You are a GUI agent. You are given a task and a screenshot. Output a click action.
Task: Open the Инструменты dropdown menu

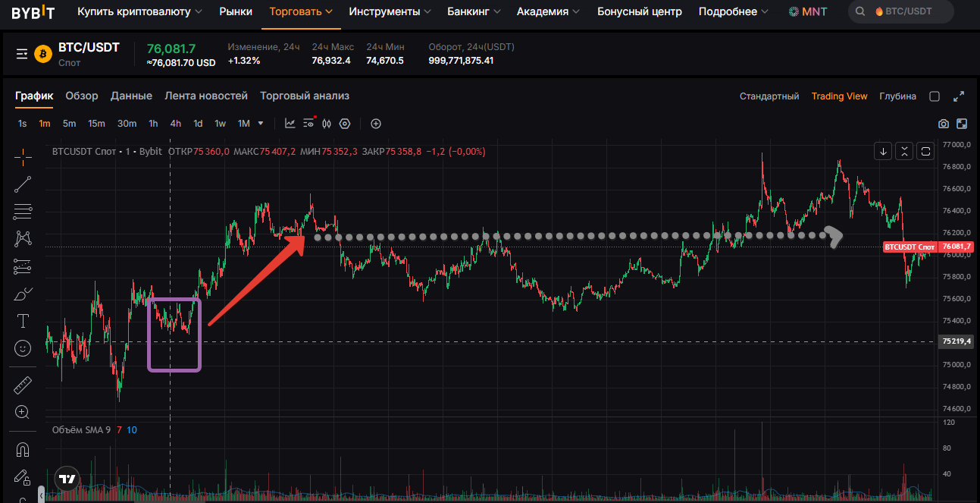pos(390,12)
